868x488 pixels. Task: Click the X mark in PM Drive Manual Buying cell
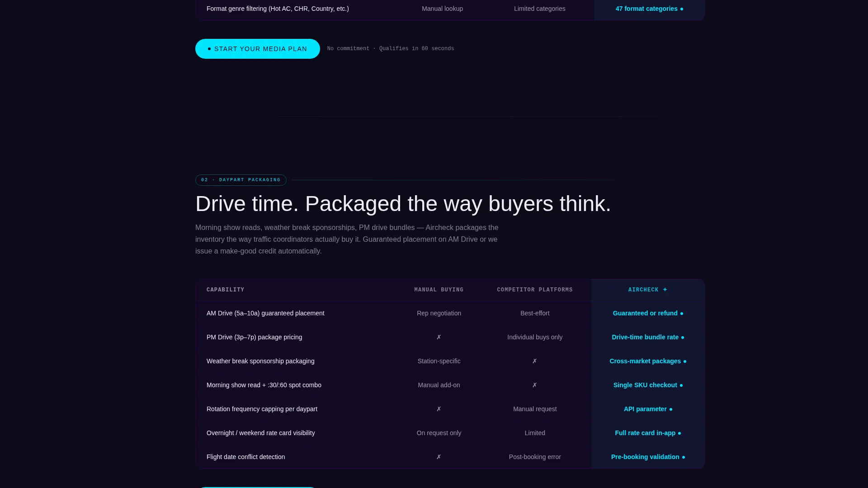coord(439,337)
